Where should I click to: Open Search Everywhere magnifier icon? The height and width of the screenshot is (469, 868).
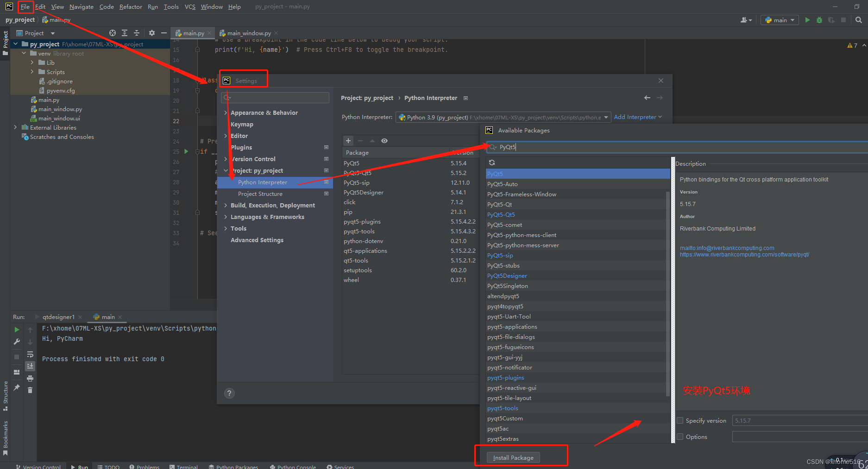coord(859,20)
